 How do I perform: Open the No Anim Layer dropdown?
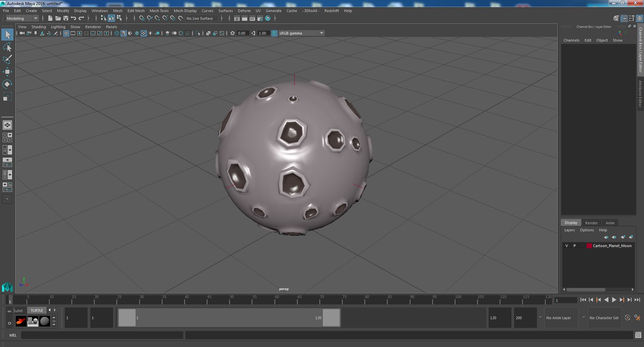coord(561,318)
